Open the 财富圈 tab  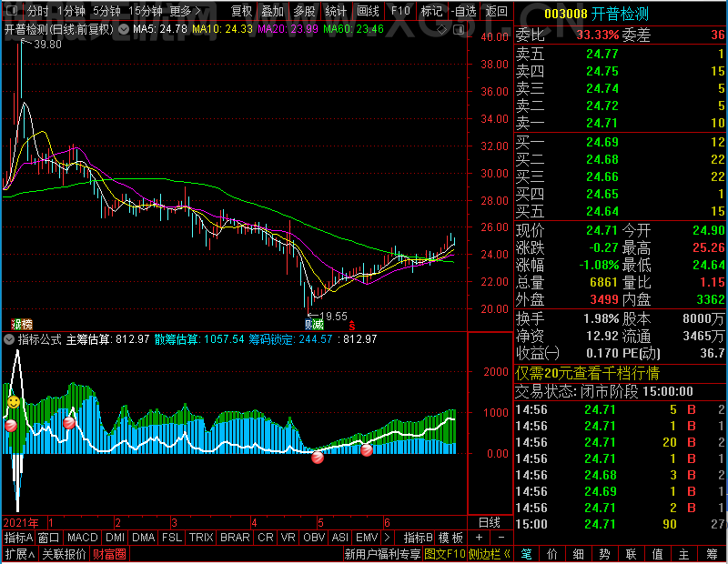pyautogui.click(x=109, y=554)
